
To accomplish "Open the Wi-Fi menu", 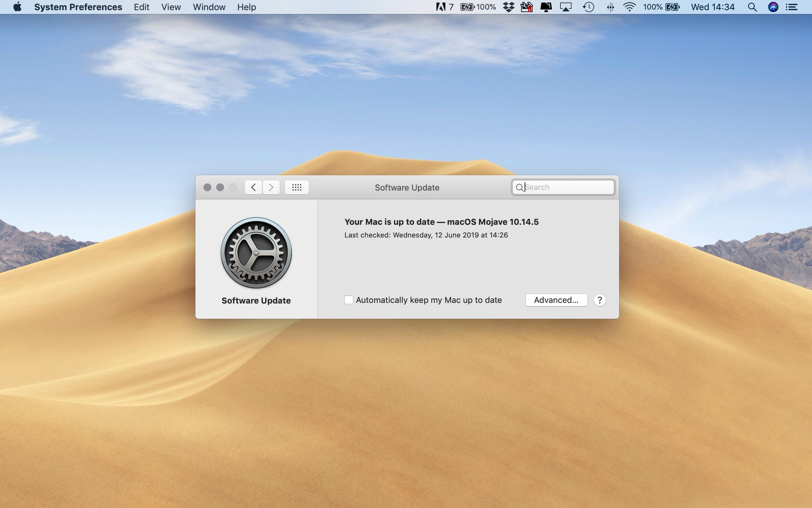I will coord(630,7).
